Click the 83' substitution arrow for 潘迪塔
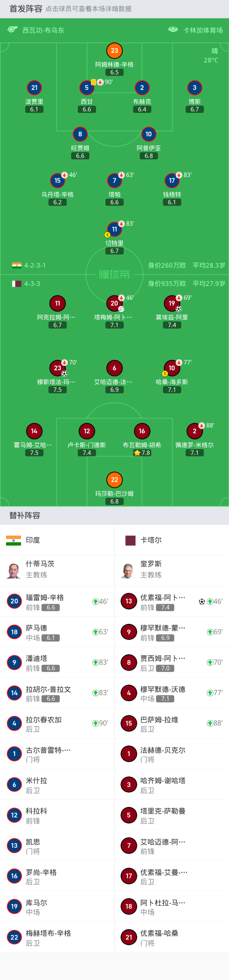Viewport: 229px width, 980px height. [x=95, y=662]
